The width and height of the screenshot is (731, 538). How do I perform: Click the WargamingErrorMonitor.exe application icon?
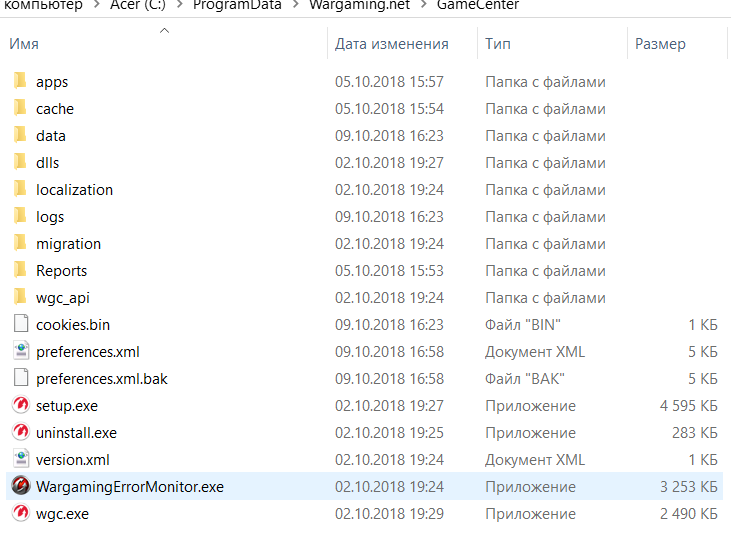[x=20, y=487]
